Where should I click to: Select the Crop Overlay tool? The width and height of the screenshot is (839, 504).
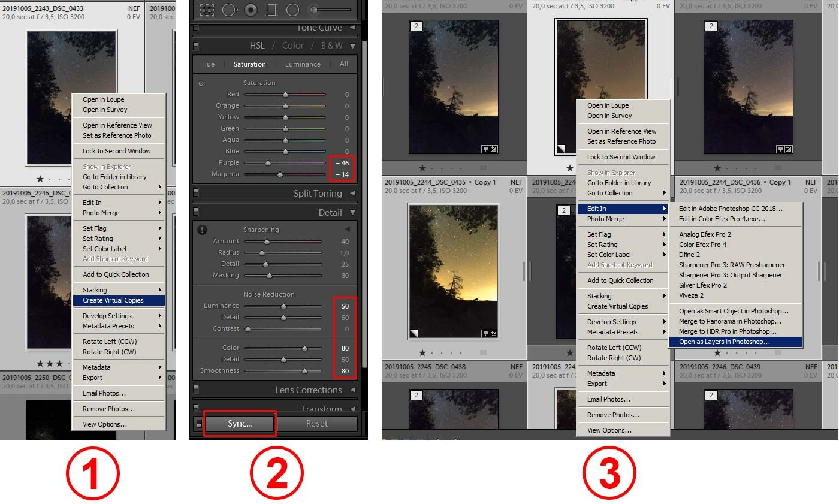point(207,9)
